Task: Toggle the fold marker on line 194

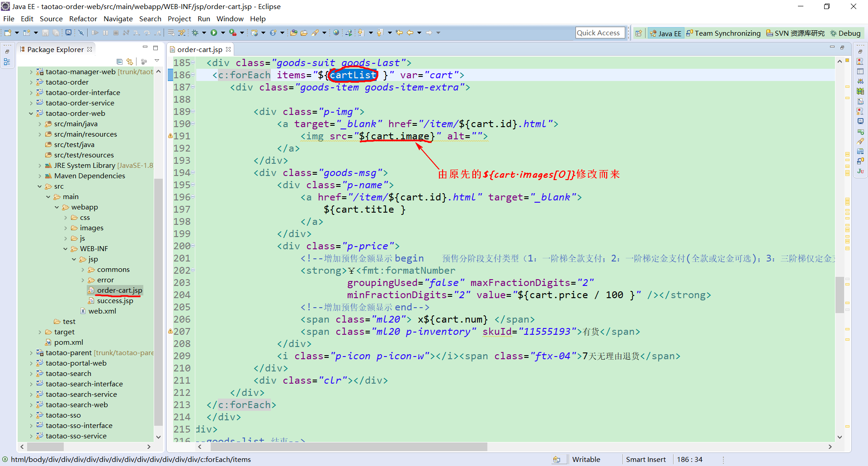Action: (x=193, y=173)
